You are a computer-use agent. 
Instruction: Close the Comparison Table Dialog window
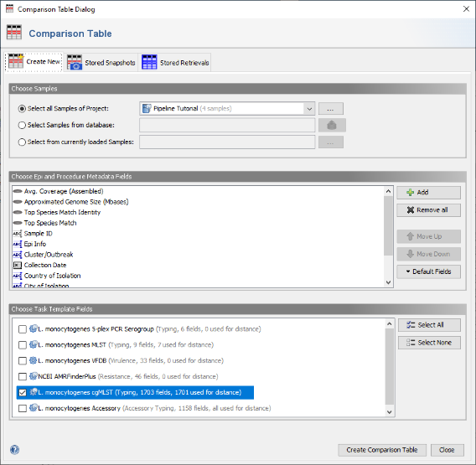pyautogui.click(x=466, y=9)
